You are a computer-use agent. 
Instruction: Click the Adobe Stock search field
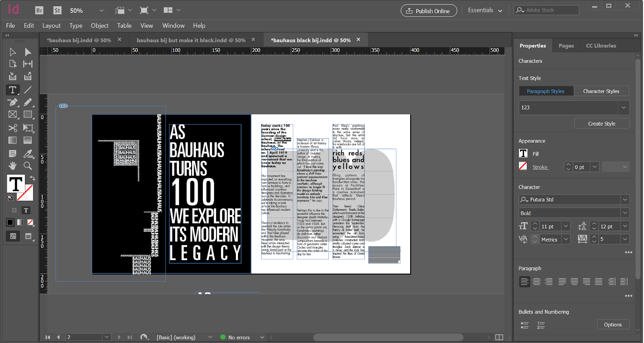point(547,10)
